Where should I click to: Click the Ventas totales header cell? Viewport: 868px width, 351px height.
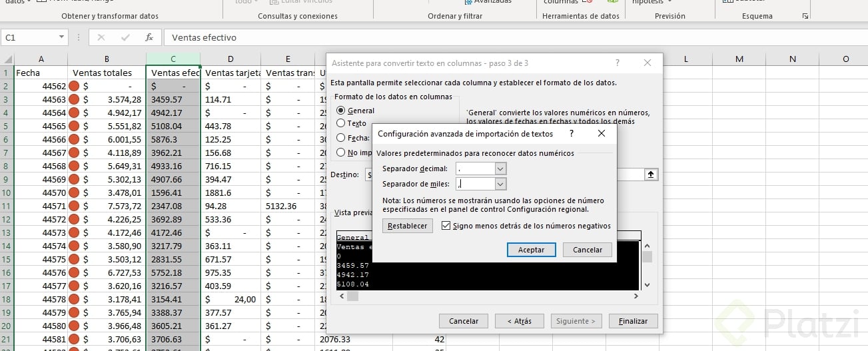pyautogui.click(x=107, y=73)
